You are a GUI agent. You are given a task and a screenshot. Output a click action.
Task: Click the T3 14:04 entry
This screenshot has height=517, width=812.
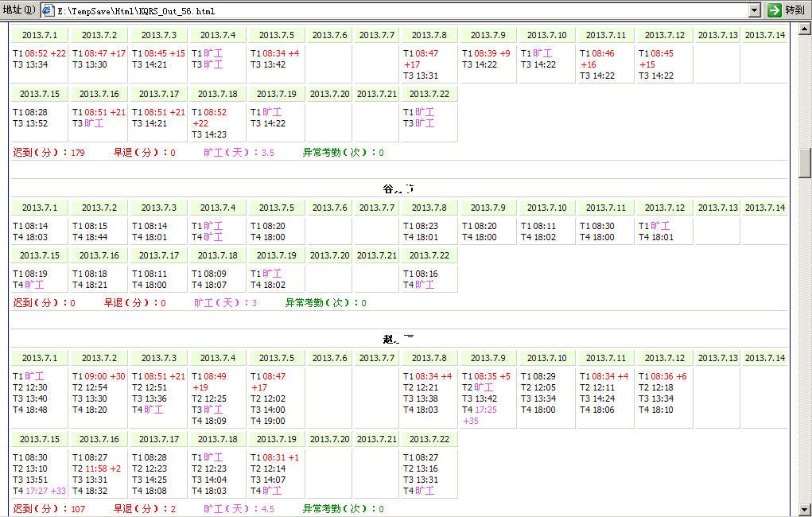(x=208, y=480)
